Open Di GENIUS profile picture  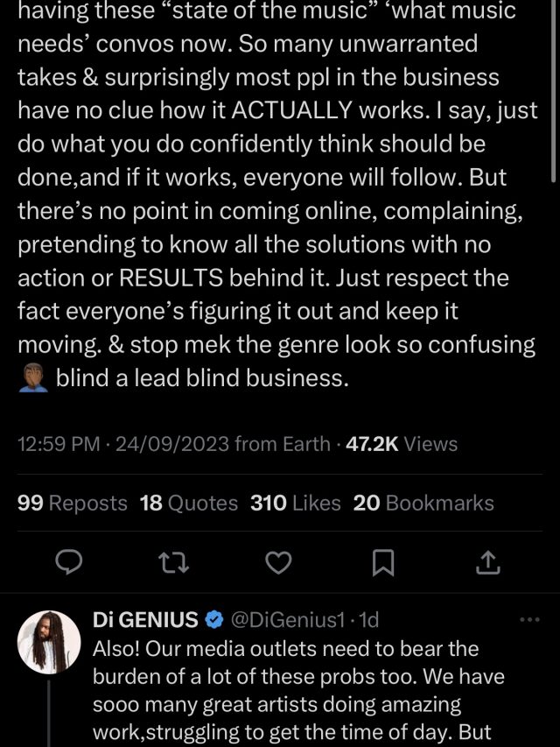49,642
